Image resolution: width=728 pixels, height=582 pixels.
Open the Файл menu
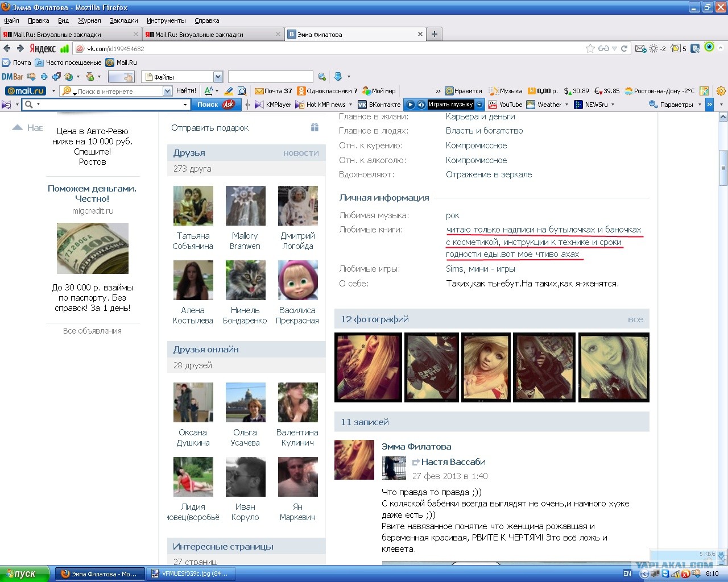coord(12,20)
